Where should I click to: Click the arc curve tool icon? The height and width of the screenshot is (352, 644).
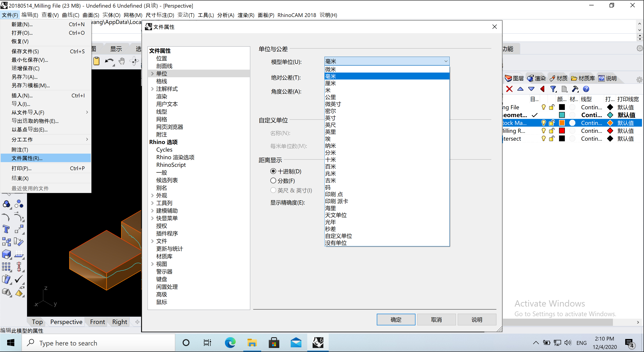click(6, 217)
